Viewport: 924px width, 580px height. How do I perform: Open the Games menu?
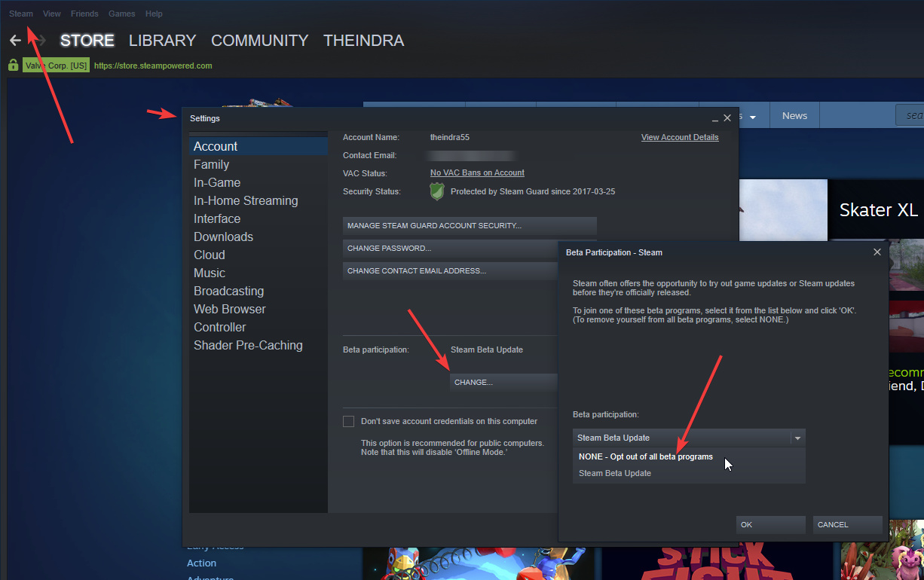coord(122,14)
